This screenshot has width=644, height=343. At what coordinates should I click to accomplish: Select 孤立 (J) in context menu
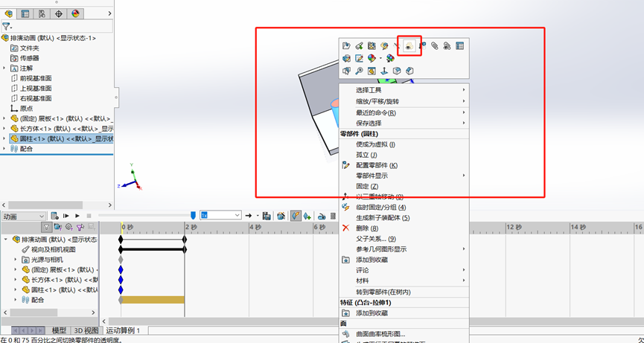366,155
